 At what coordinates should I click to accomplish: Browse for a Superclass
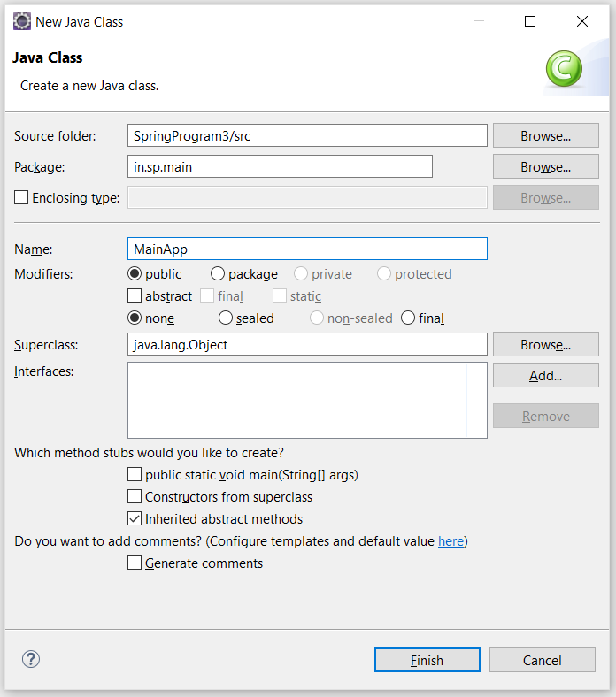546,344
